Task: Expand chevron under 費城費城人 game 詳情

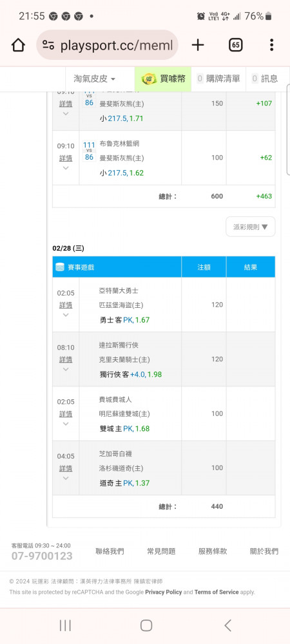Action: pos(66,424)
